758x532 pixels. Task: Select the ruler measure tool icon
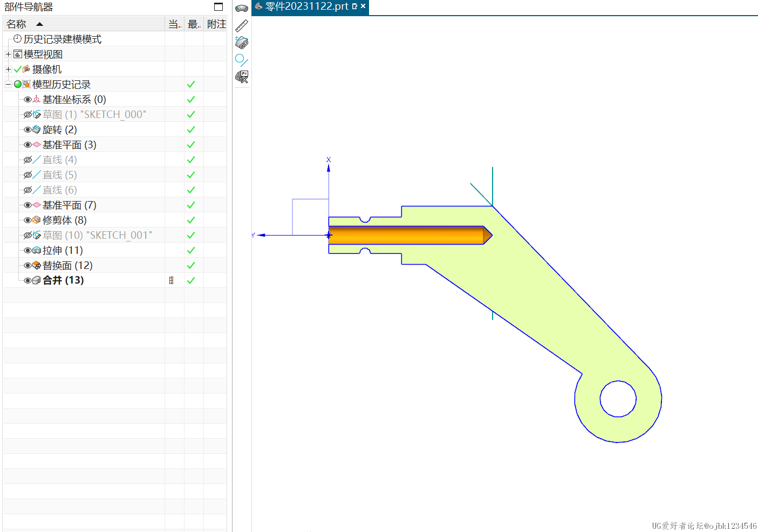click(242, 25)
